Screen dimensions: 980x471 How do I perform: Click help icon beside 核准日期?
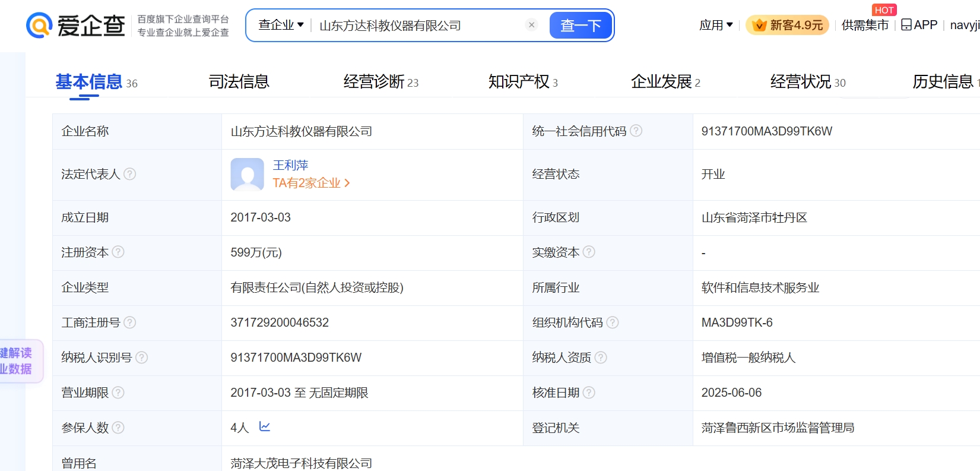[588, 393]
